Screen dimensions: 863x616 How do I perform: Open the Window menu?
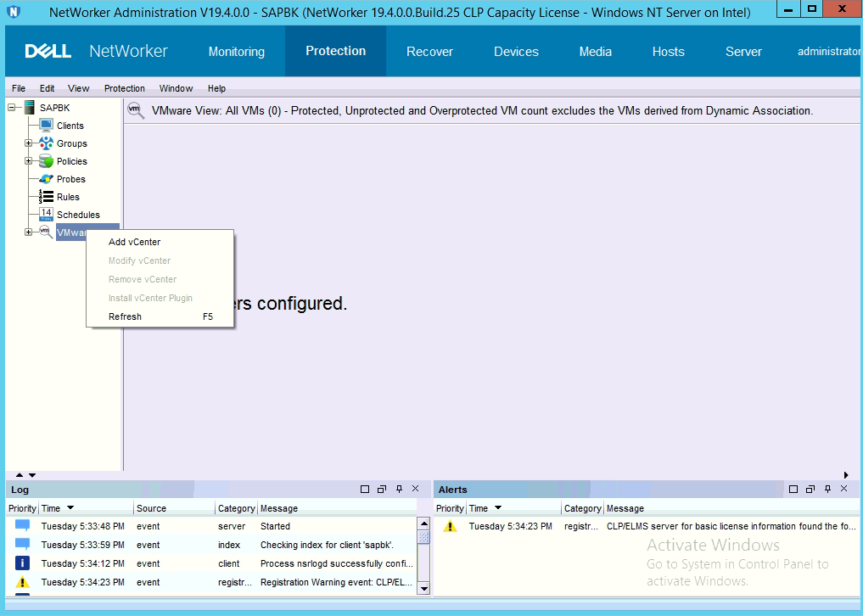(x=176, y=88)
